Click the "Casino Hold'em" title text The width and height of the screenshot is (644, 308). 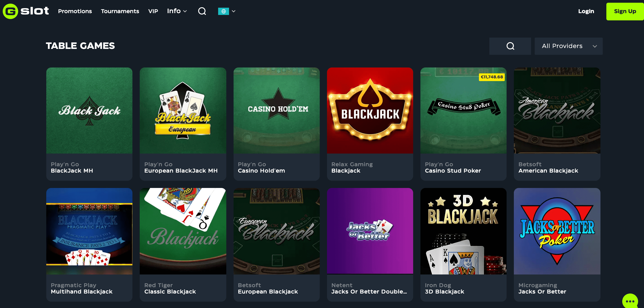click(261, 171)
